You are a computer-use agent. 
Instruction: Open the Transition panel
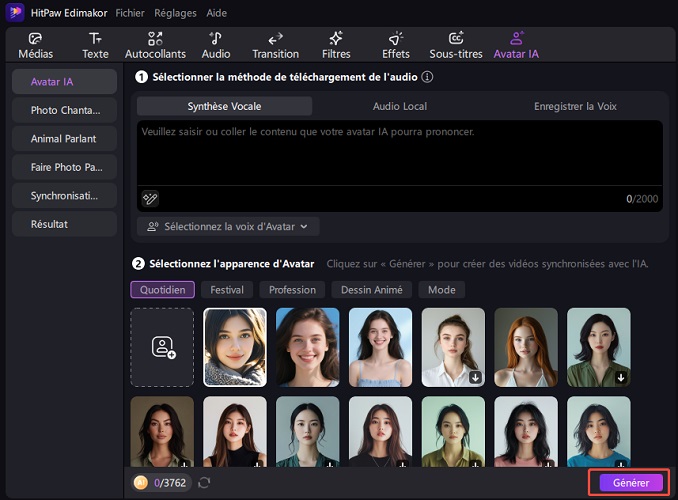(x=275, y=45)
